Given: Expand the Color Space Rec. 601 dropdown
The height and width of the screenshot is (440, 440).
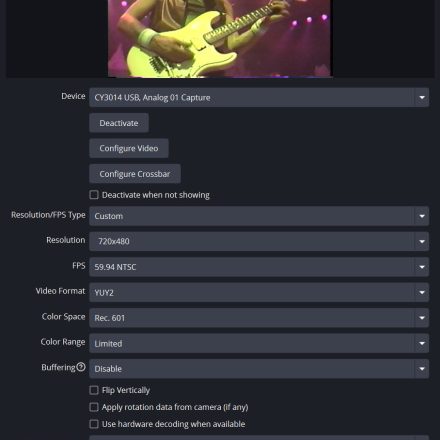Looking at the screenshot, I should (x=259, y=318).
